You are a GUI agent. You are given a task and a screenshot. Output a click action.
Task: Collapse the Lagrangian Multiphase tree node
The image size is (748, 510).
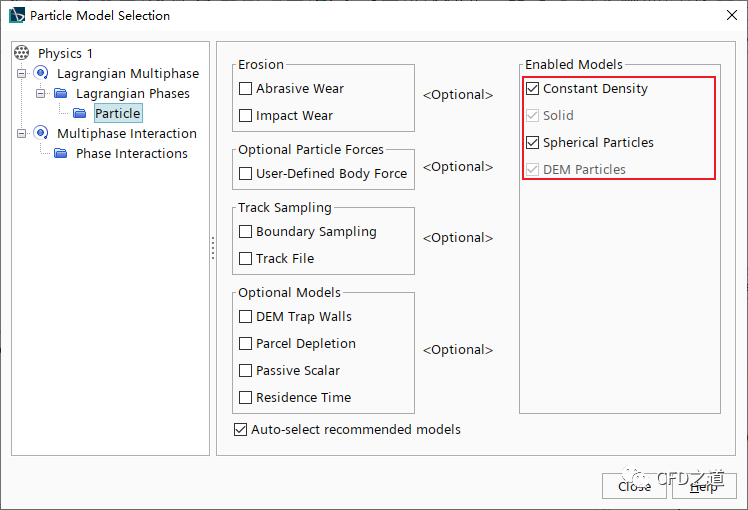tap(22, 73)
